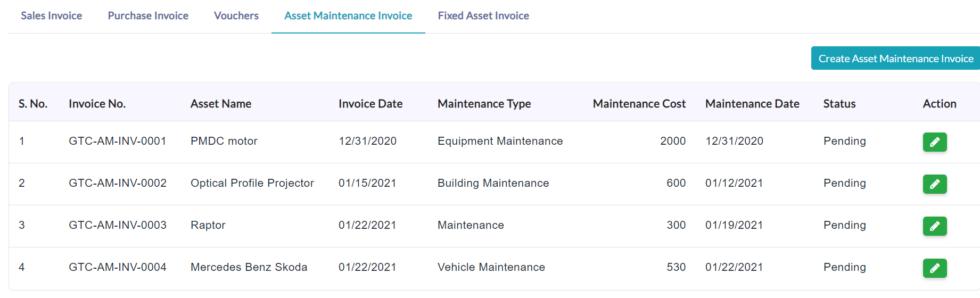Screen dimensions: 980x298
Task: Click the Invoice Date column header
Action: [x=370, y=104]
